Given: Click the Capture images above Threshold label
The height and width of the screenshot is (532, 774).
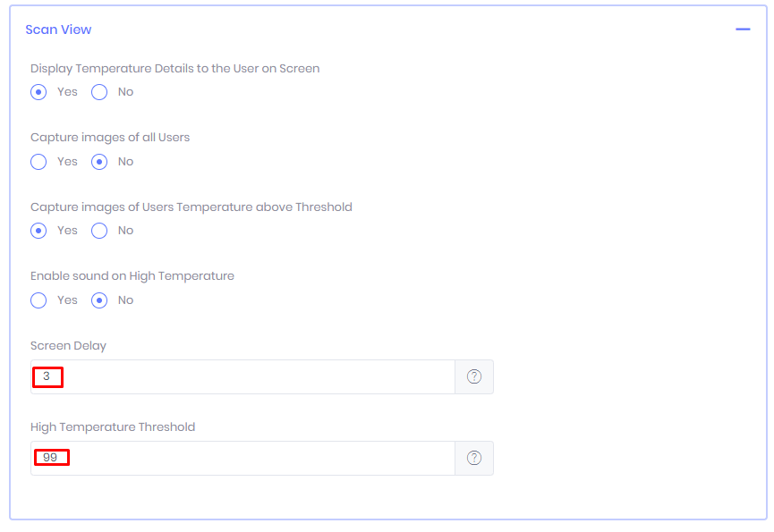Looking at the screenshot, I should (x=191, y=207).
